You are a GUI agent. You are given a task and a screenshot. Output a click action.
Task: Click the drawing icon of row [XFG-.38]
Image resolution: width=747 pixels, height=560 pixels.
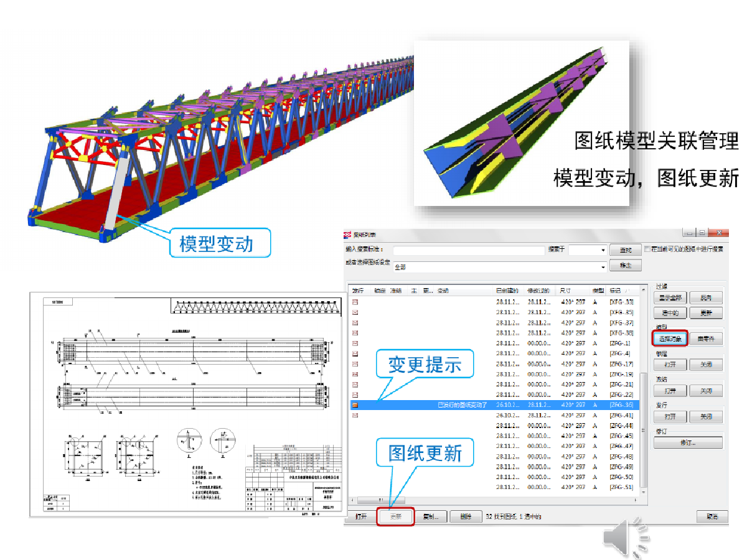[x=355, y=333]
